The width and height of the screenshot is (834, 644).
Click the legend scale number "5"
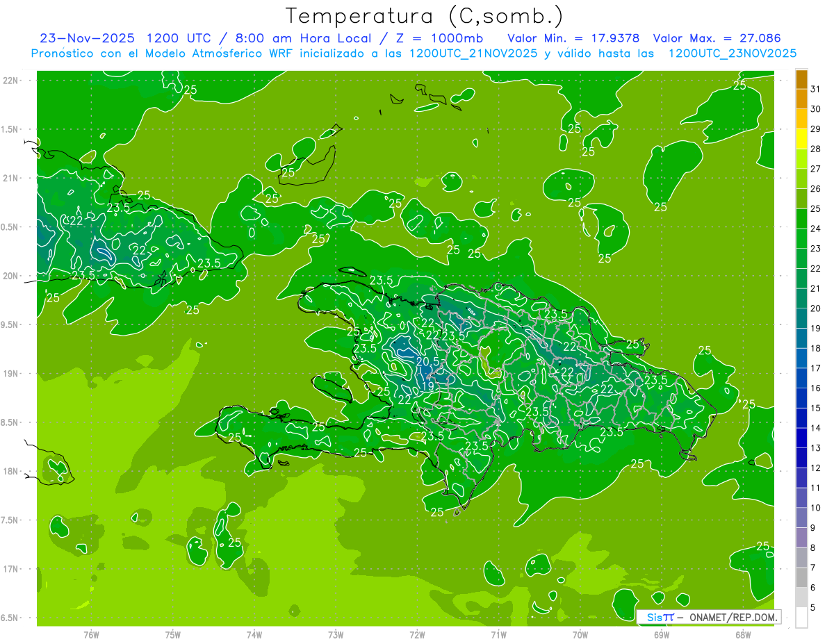pyautogui.click(x=814, y=608)
